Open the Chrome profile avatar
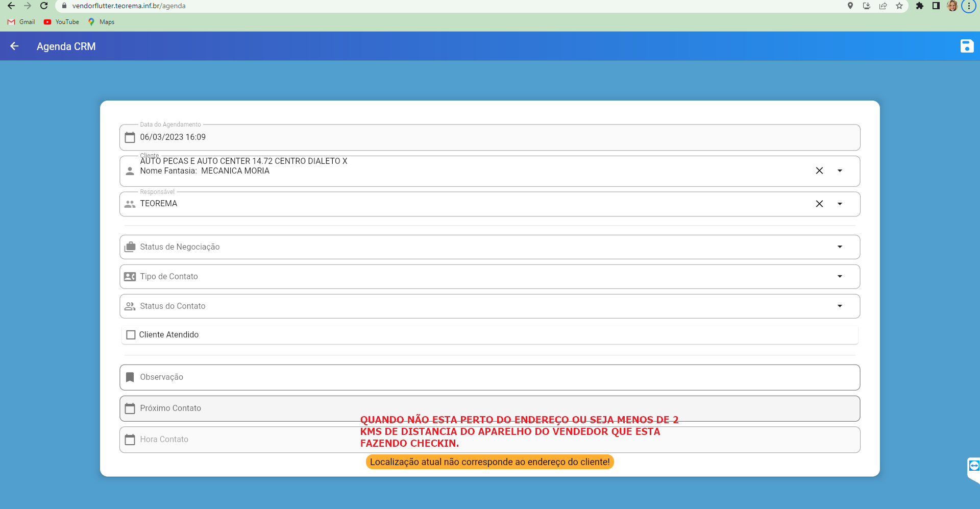 tap(952, 6)
